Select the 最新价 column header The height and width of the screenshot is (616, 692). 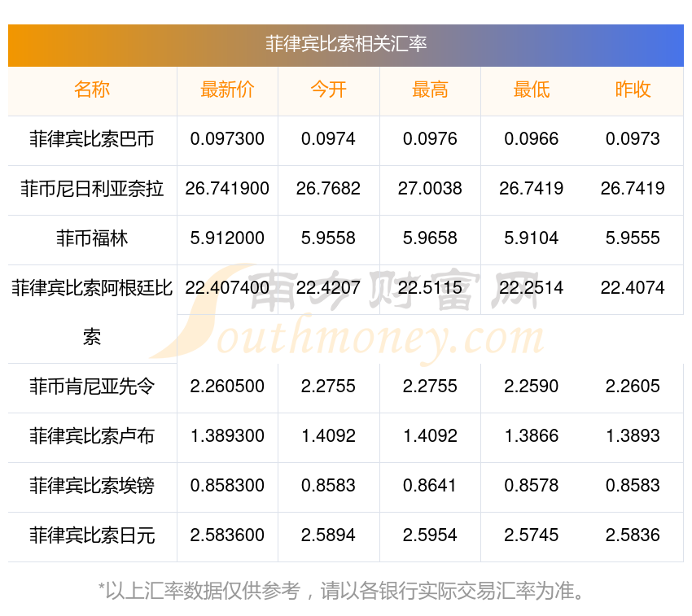pos(227,90)
